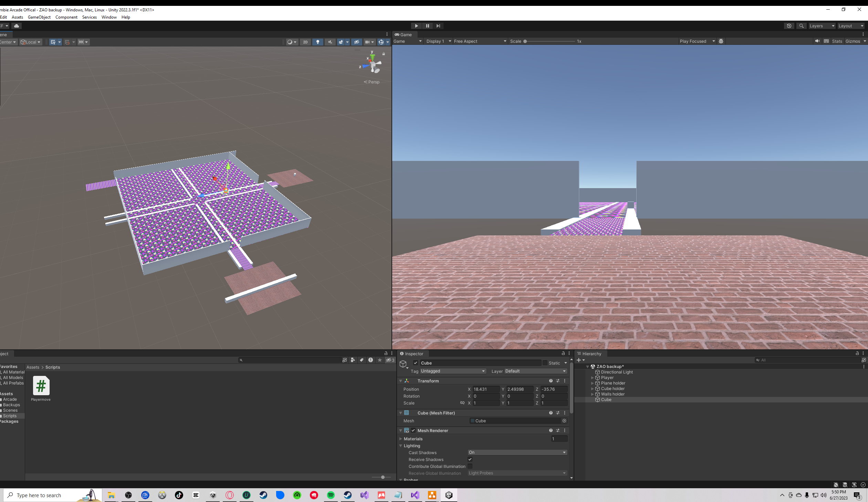
Task: Open Gizmos dropdown arrow in Game view
Action: (x=864, y=41)
